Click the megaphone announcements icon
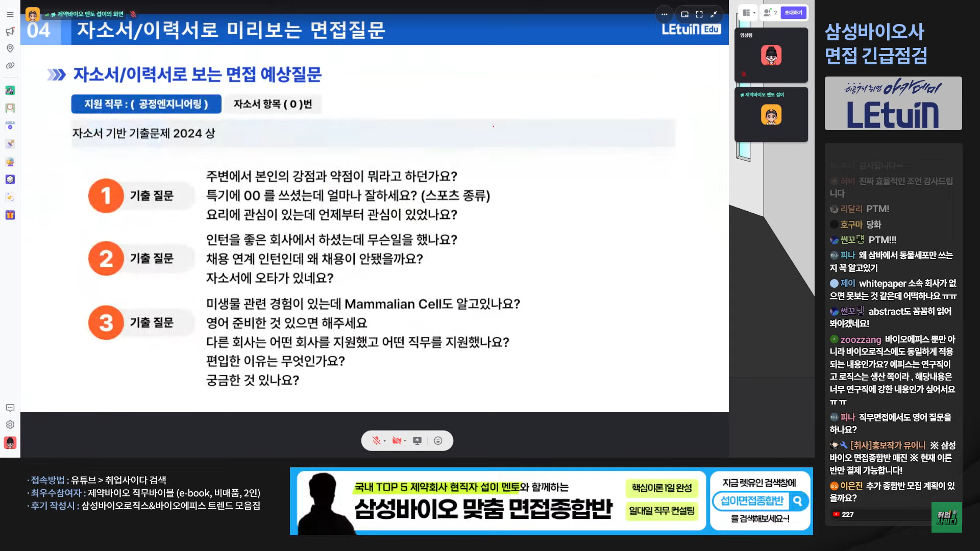Screen dimensions: 980x551 tap(10, 32)
